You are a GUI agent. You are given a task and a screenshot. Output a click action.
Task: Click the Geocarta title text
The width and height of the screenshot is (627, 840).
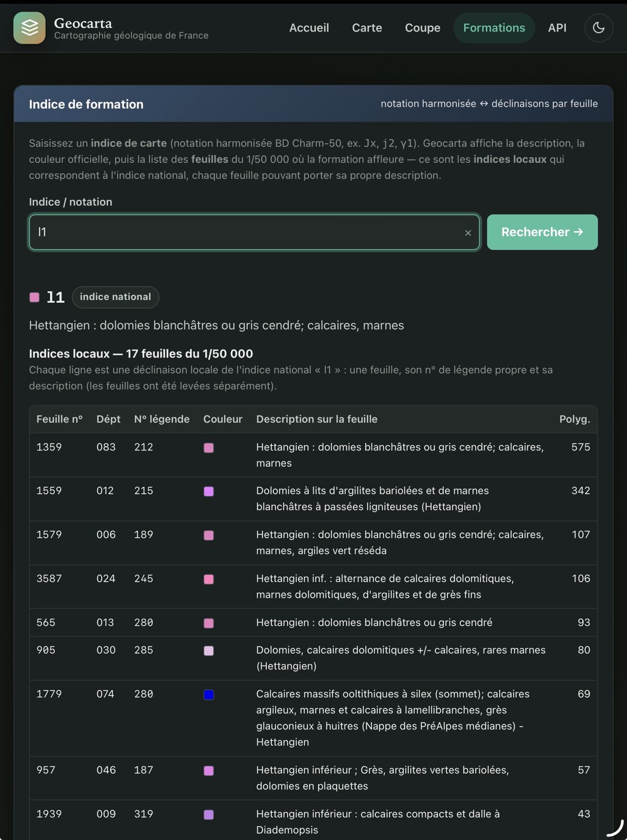[x=83, y=23]
